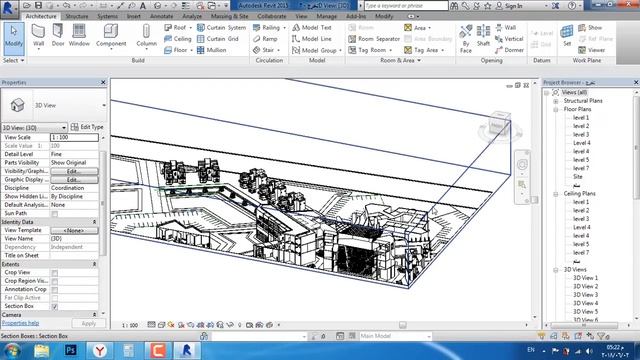Screen dimensions: 640x360
Task: Select the Ceiling tool
Action: tap(178, 39)
